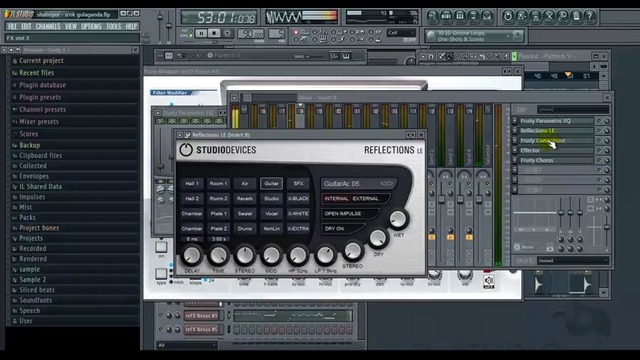The width and height of the screenshot is (640, 360).
Task: Open the piano roll shortcut icon
Action: click(x=460, y=16)
